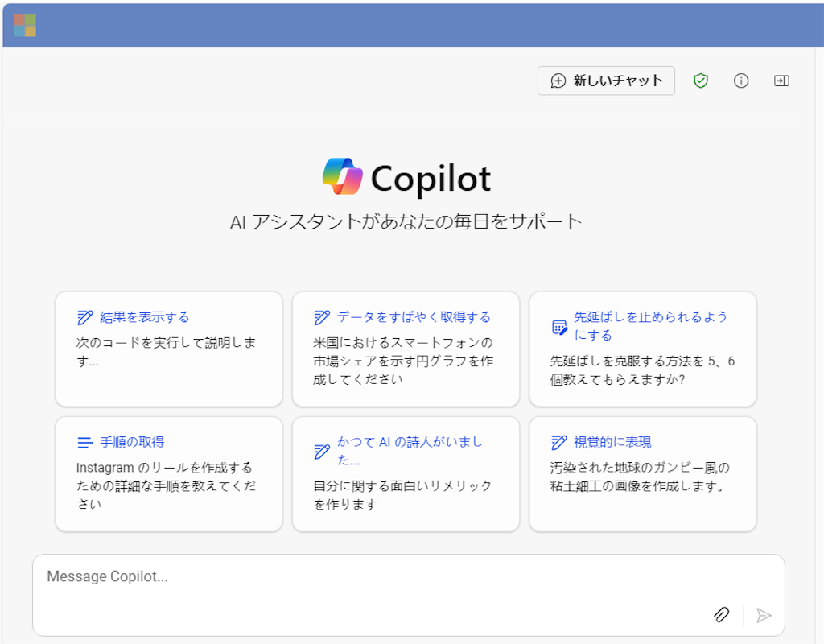824x644 pixels.
Task: Select the かつて AI の詩人がいました card
Action: point(406,474)
